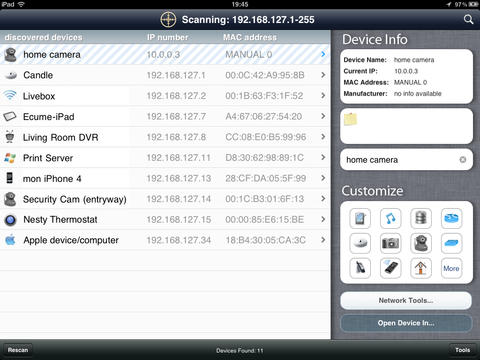Open Network Tools

click(x=406, y=300)
